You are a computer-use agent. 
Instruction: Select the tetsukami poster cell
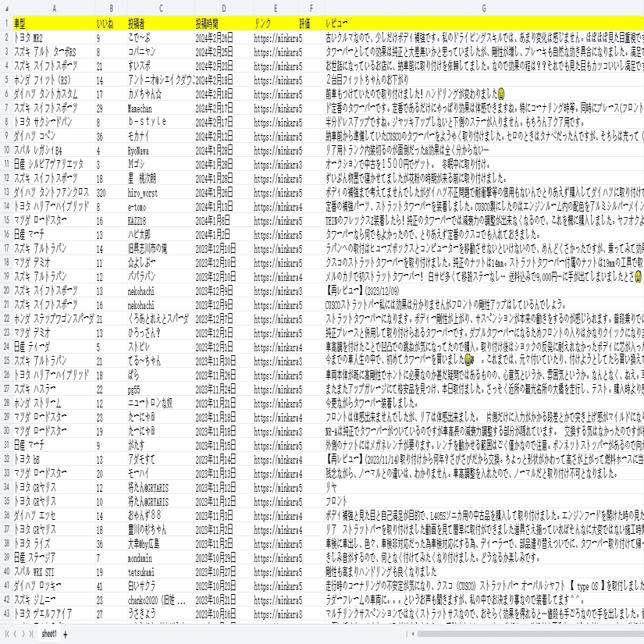[x=161, y=571]
